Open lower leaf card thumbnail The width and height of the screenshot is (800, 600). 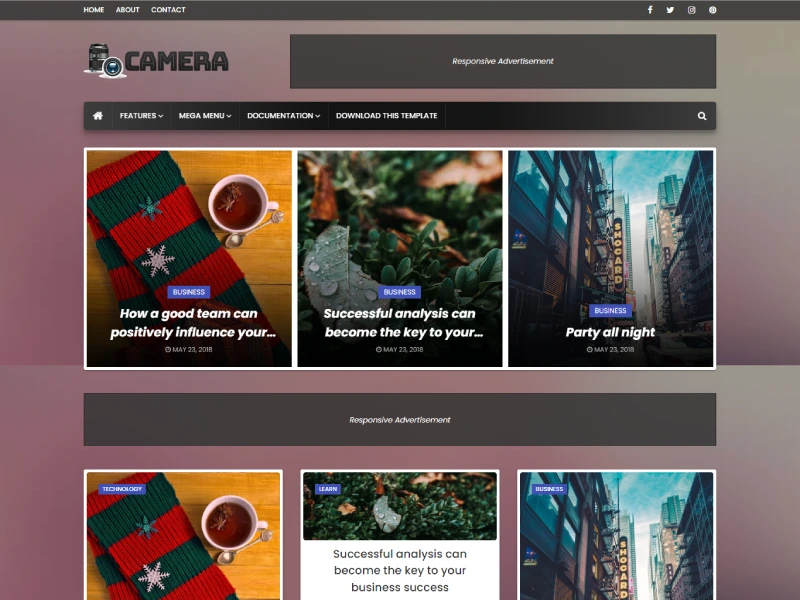click(x=400, y=506)
